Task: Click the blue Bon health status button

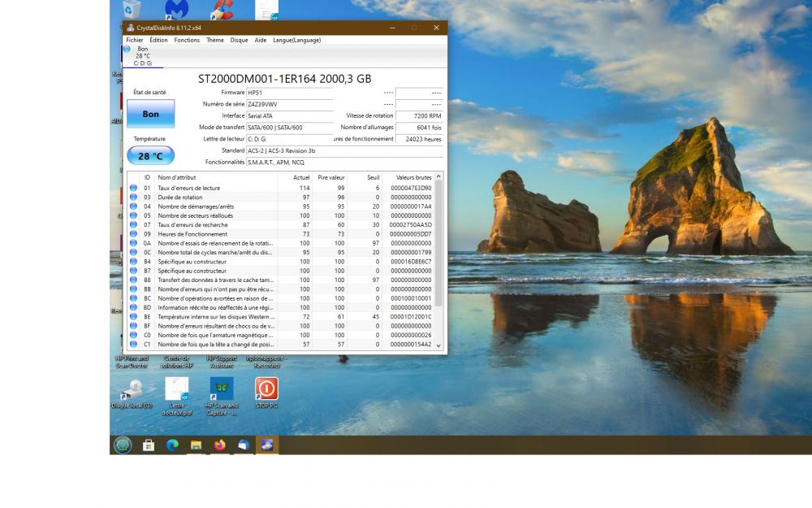Action: coord(151,114)
